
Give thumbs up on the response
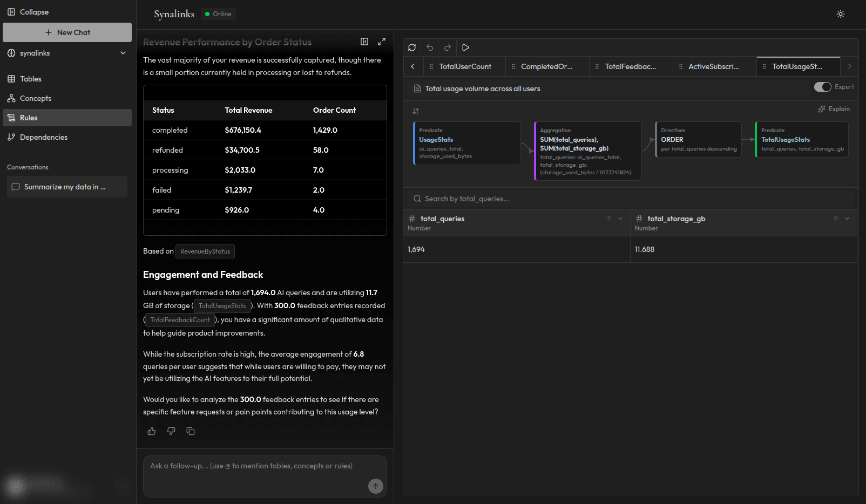pos(151,431)
